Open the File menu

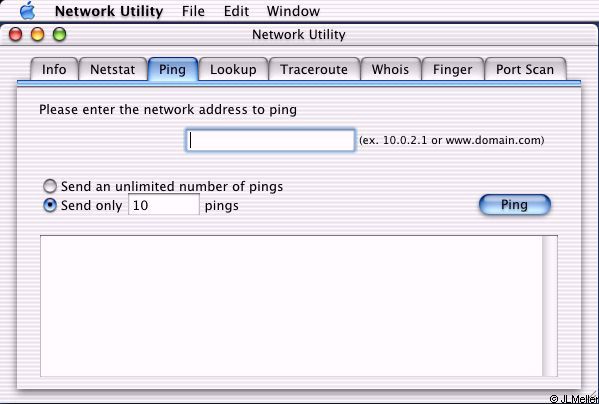[x=193, y=11]
